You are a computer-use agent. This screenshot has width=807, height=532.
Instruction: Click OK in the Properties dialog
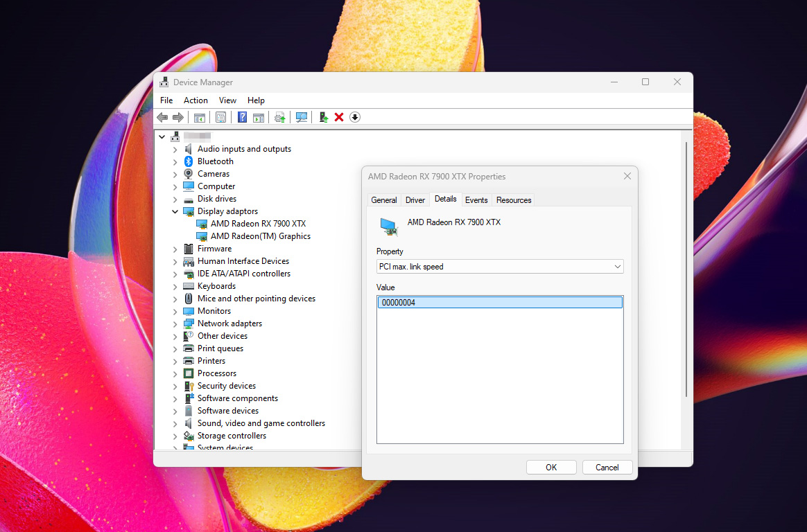pyautogui.click(x=551, y=468)
